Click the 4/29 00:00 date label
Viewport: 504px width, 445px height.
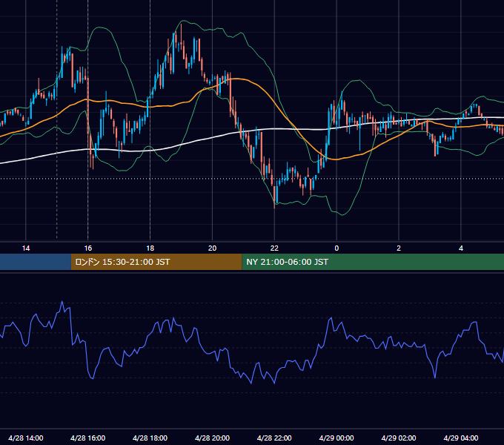pyautogui.click(x=336, y=438)
